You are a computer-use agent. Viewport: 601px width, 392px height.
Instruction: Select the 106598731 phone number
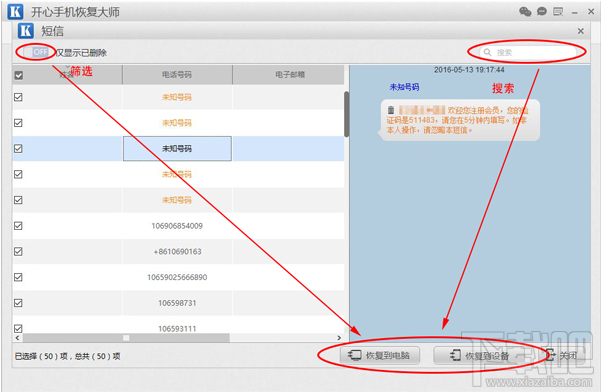click(177, 303)
